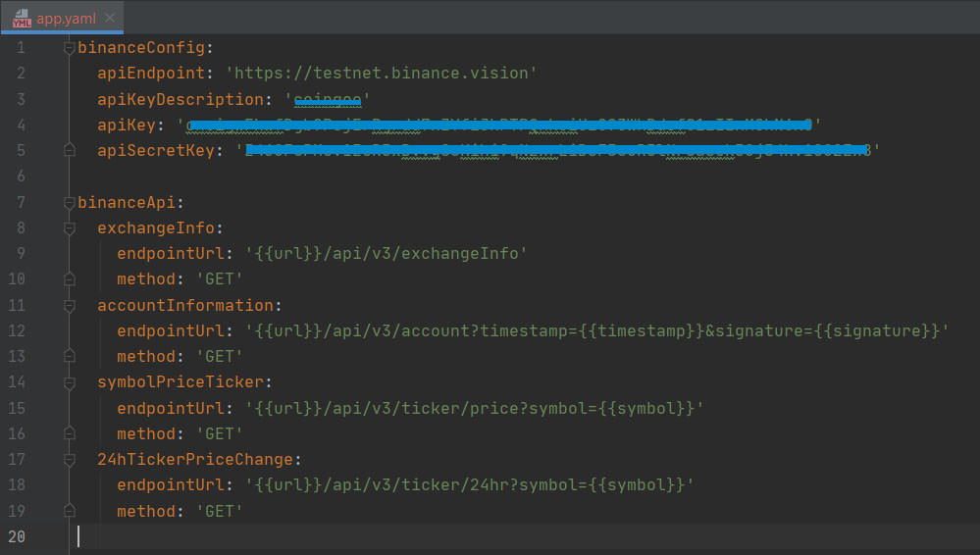This screenshot has height=555, width=980.
Task: Click the apiEndpoint key
Action: point(151,74)
